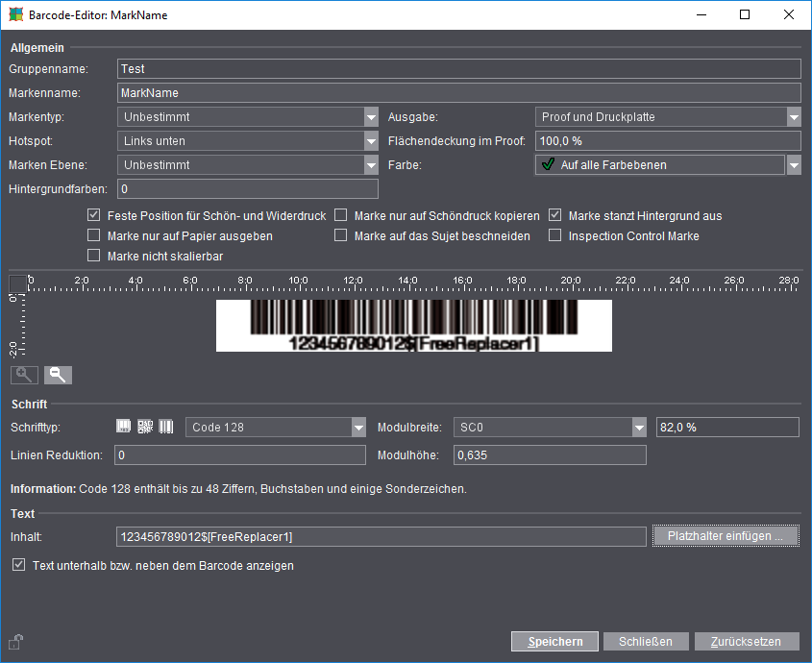This screenshot has height=663, width=812.
Task: Click Platzhalter einfügen button
Action: pos(726,536)
